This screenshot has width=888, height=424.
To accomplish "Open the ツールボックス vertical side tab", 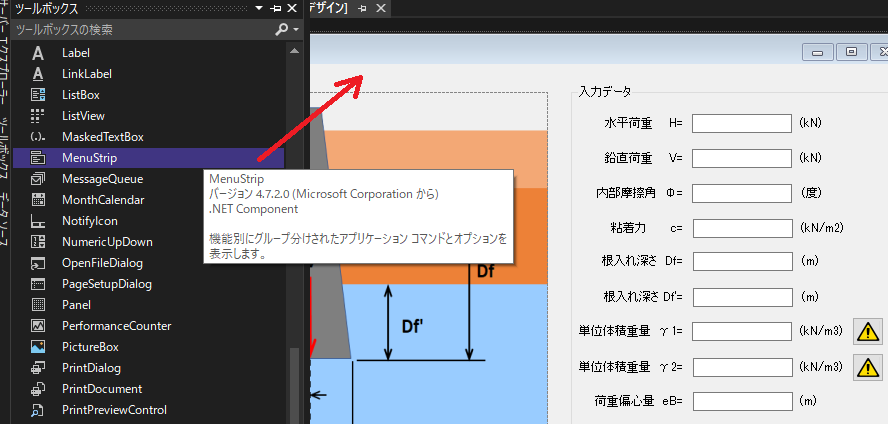I will (x=5, y=148).
